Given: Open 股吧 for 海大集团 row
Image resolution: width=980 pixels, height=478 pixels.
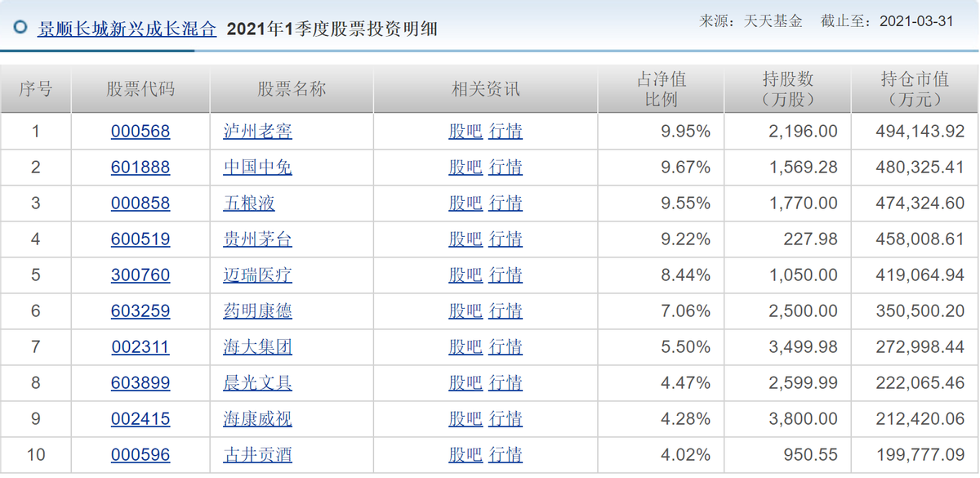Looking at the screenshot, I should click(465, 347).
